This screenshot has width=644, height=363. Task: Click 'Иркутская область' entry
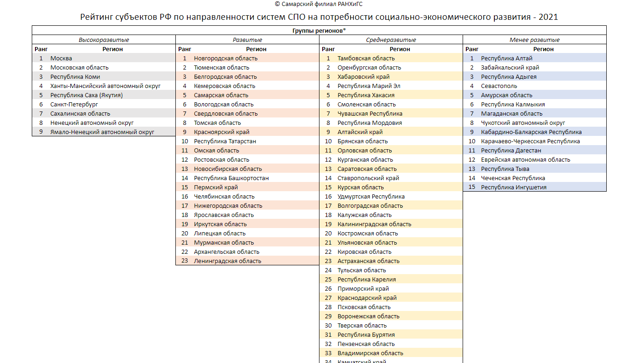pos(220,224)
